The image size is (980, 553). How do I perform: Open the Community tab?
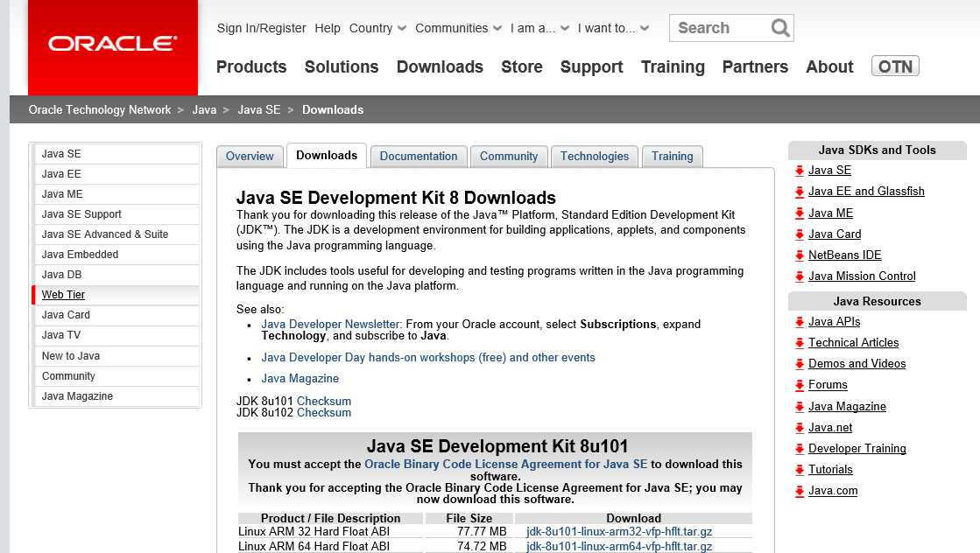tap(509, 156)
